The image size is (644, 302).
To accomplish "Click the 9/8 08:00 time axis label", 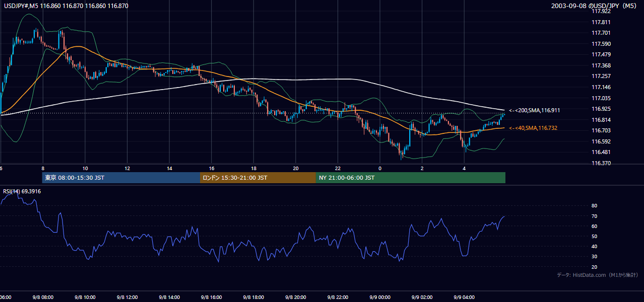I will click(43, 297).
